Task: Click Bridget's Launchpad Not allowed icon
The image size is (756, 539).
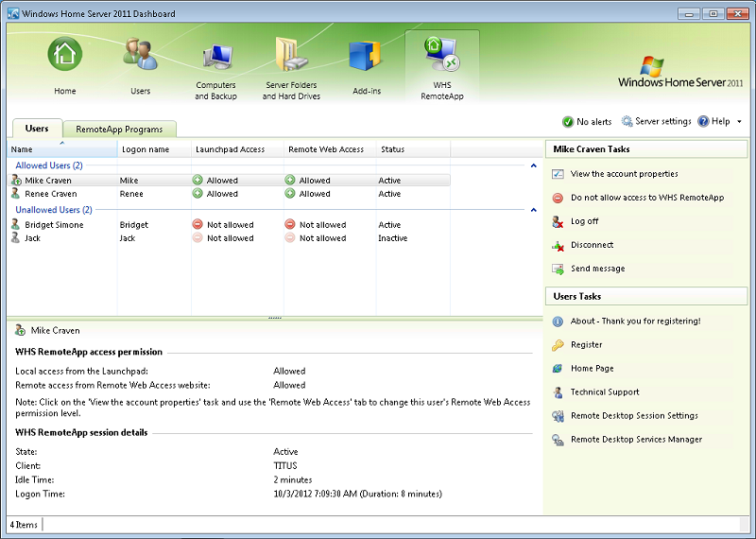Action: pos(198,224)
